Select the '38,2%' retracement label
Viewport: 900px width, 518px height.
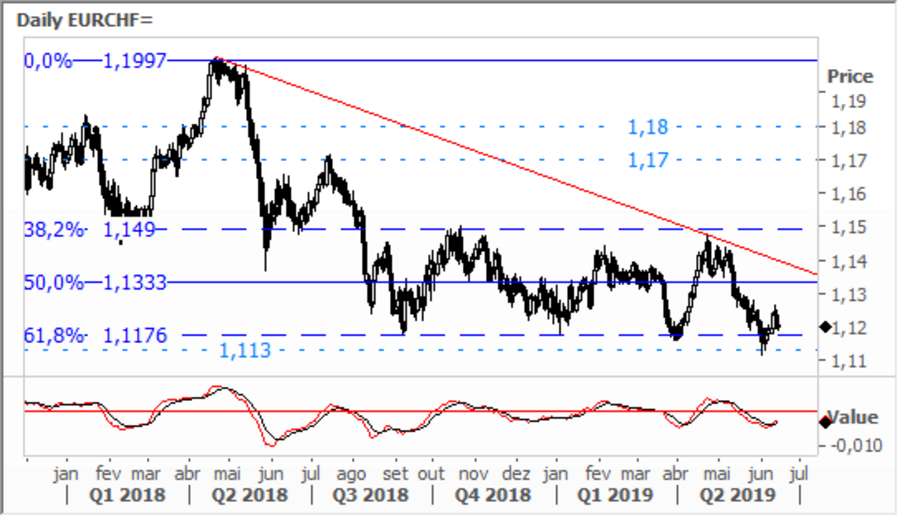click(x=54, y=230)
